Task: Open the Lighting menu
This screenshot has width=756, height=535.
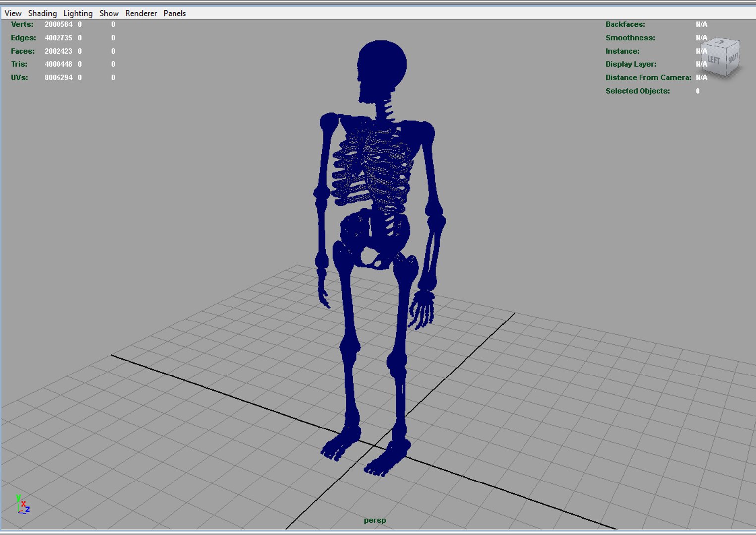Action: pyautogui.click(x=78, y=13)
